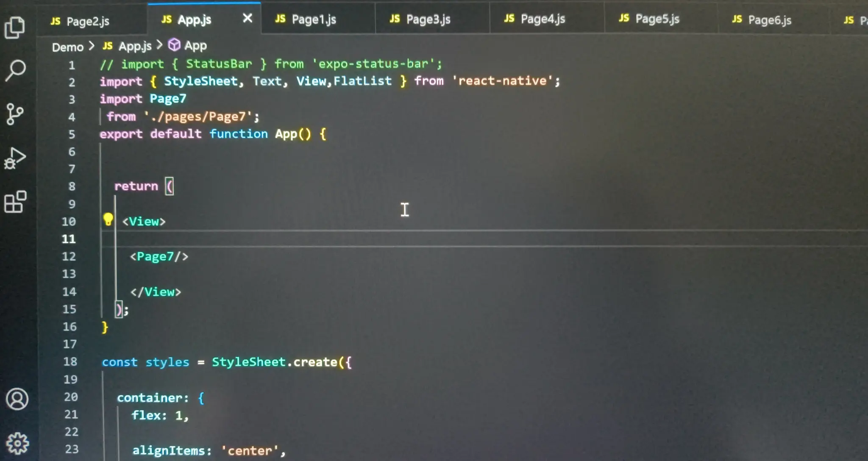The image size is (868, 461).
Task: Click line number 5 in the gutter
Action: [72, 134]
